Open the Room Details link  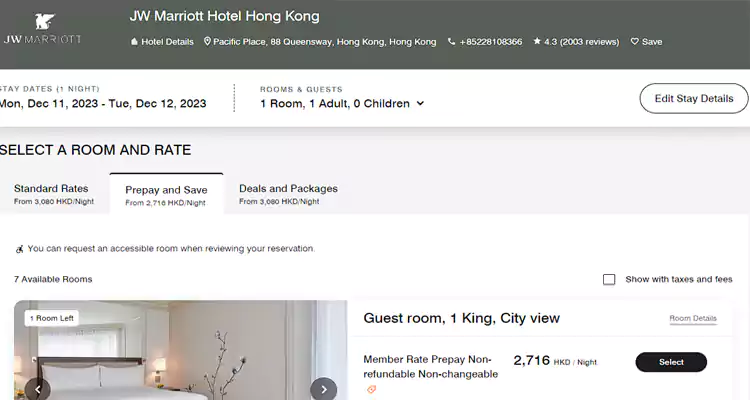click(x=692, y=319)
